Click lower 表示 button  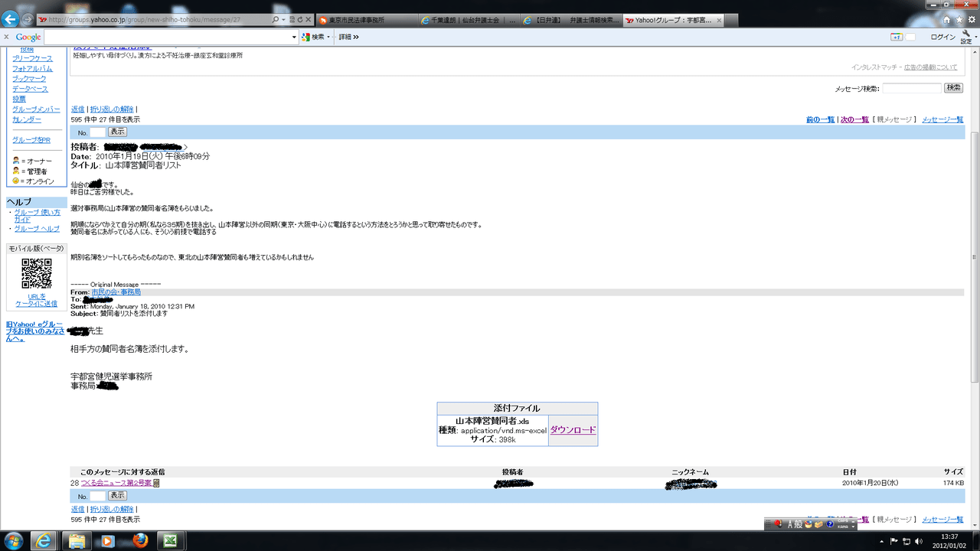117,496
